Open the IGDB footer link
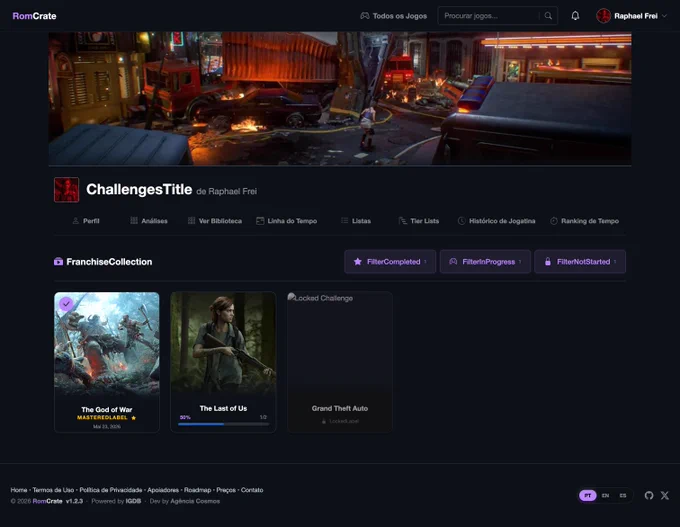The image size is (680, 527). click(133, 501)
